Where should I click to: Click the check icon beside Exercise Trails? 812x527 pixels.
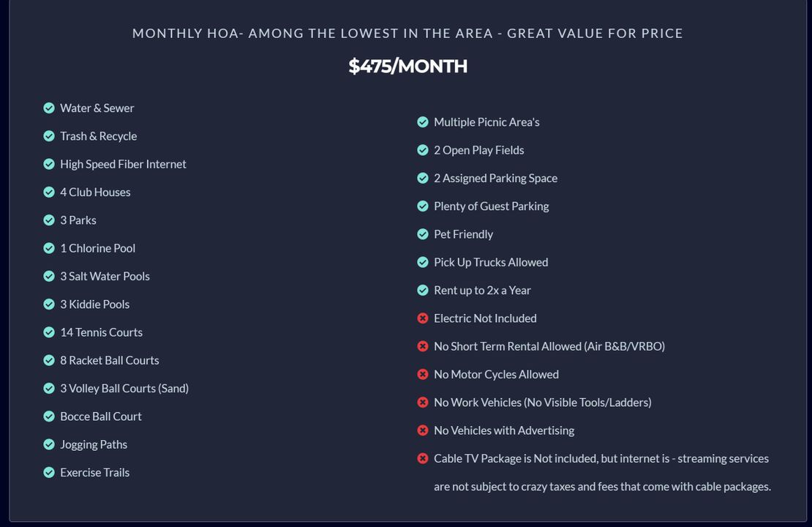coord(49,472)
